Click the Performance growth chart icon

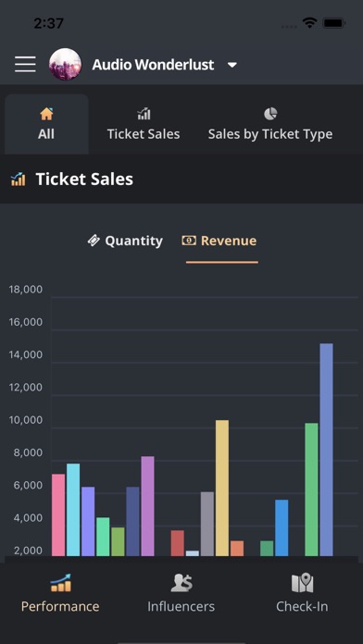coord(60,583)
